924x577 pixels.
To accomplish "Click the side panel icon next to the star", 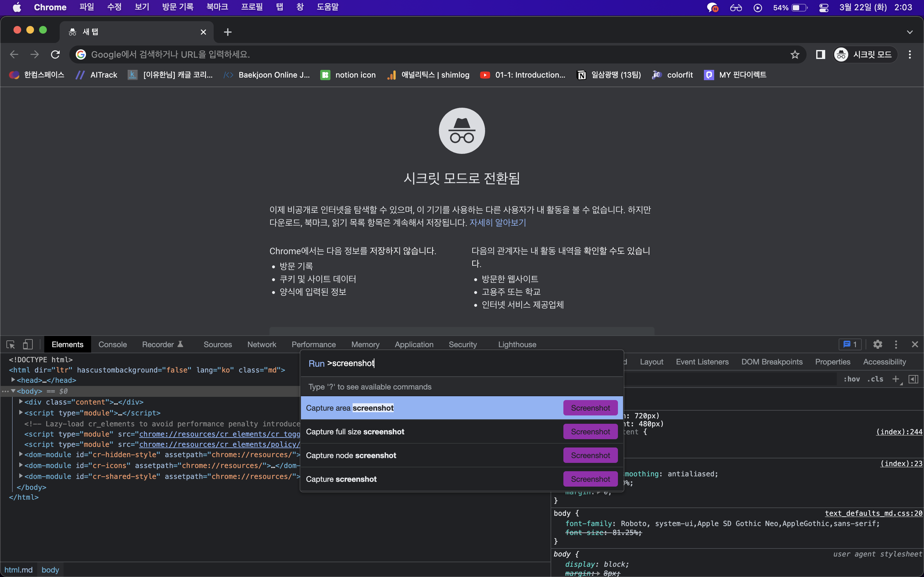I will tap(820, 54).
